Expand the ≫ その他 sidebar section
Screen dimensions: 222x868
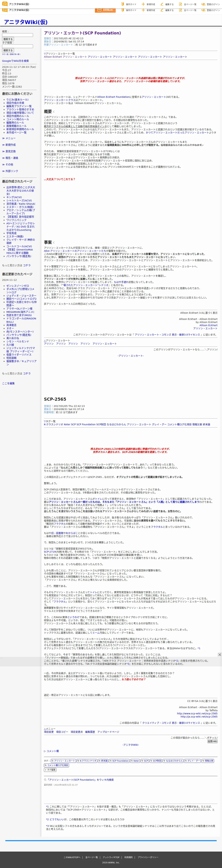coord(7,164)
